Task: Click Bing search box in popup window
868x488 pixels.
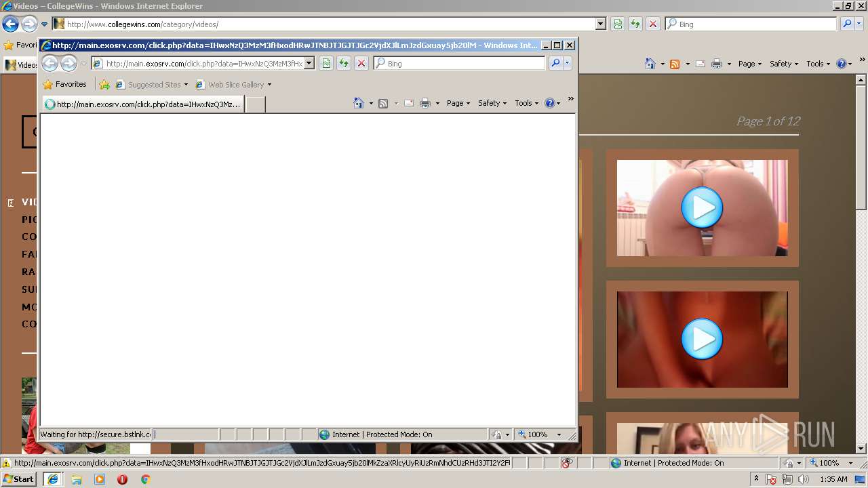Action: pos(459,63)
